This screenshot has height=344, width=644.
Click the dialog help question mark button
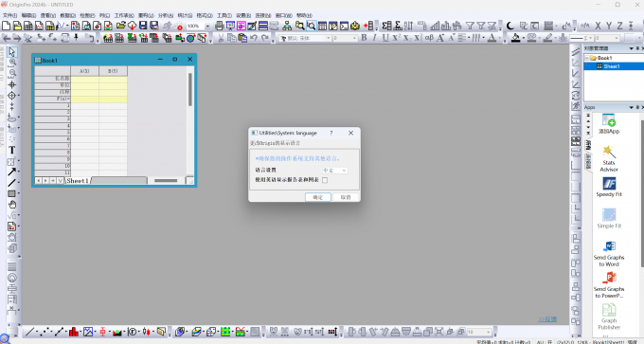pos(331,134)
